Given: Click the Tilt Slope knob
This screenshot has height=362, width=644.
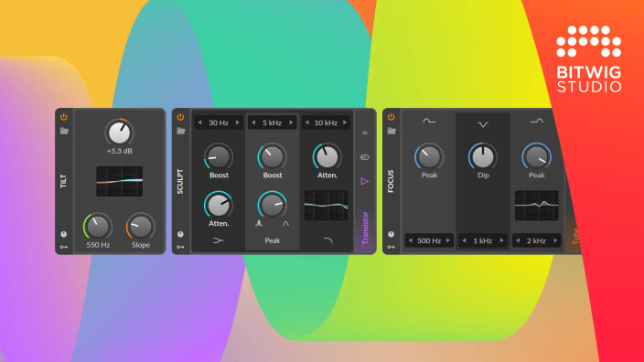Looking at the screenshot, I should (141, 227).
